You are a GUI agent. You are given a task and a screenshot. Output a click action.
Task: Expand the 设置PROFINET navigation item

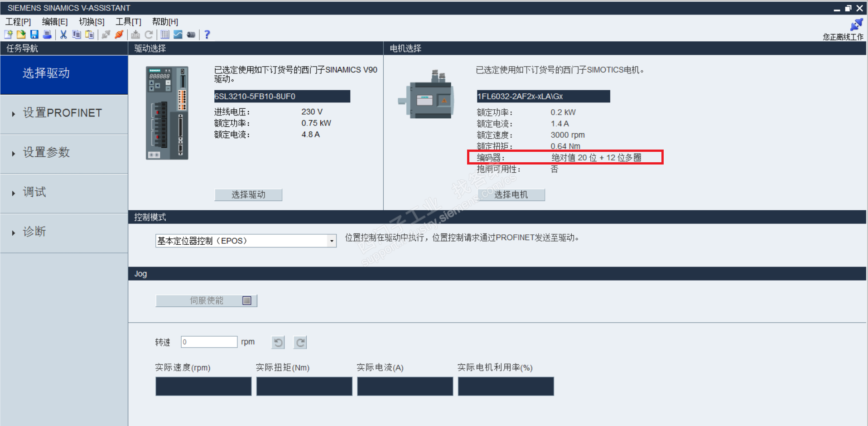point(64,113)
